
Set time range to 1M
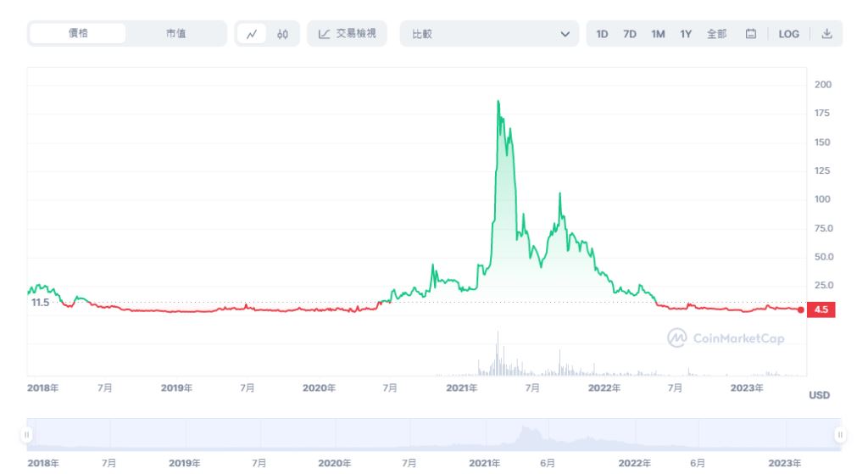[x=658, y=34]
